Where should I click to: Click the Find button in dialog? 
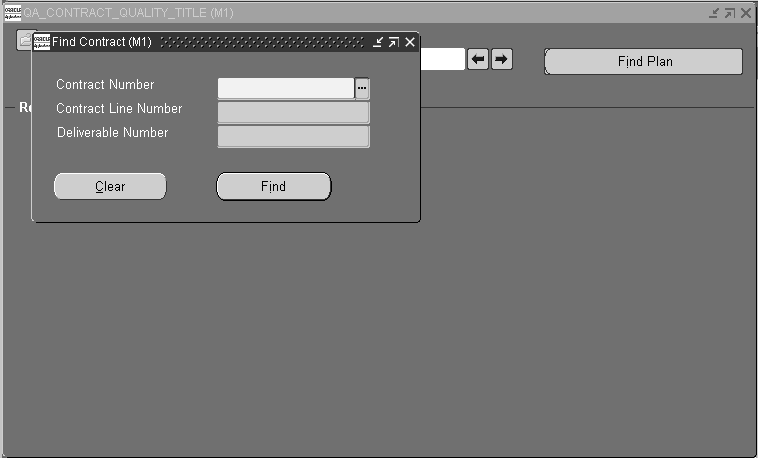pos(274,186)
